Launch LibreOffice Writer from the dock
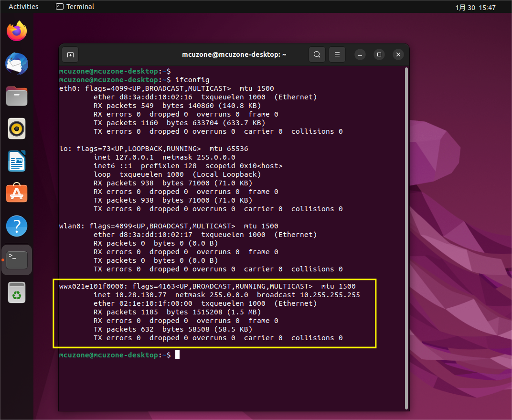Screen dimensions: 512x420 [x=17, y=161]
